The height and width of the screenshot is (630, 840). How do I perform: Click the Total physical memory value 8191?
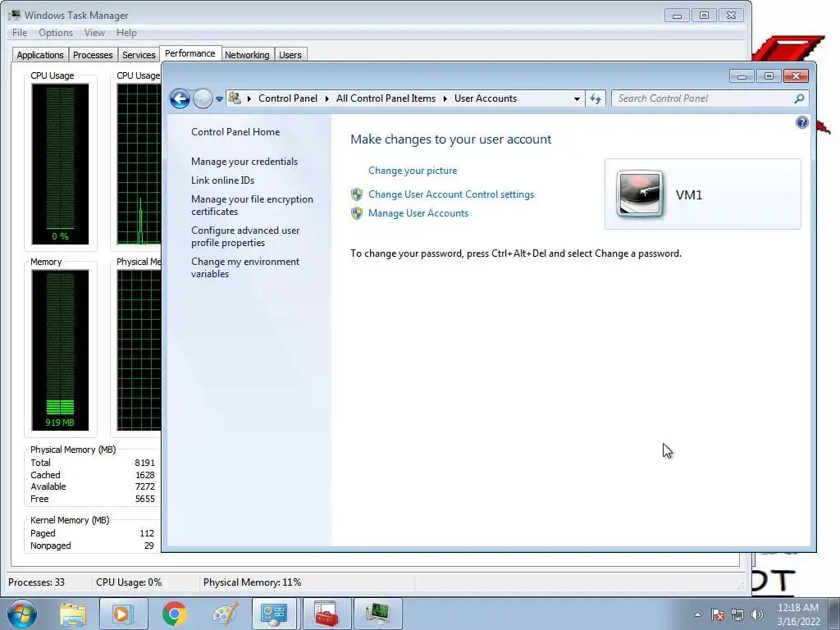[144, 463]
